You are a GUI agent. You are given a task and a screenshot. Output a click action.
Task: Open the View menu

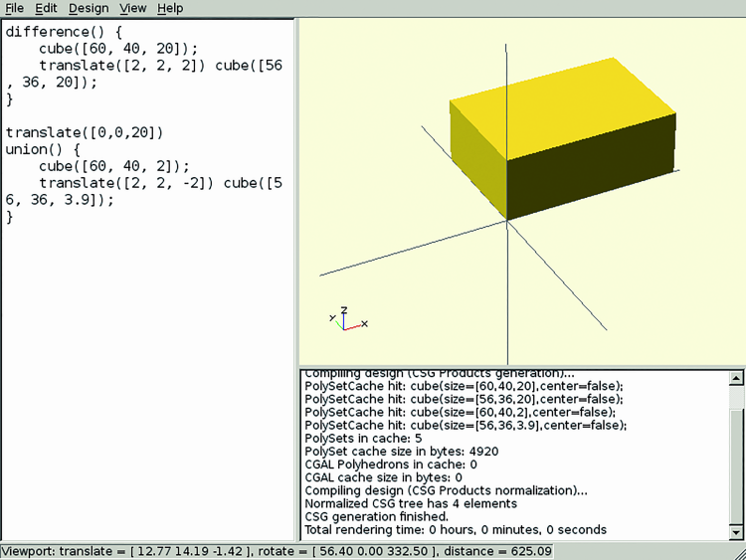(x=132, y=8)
